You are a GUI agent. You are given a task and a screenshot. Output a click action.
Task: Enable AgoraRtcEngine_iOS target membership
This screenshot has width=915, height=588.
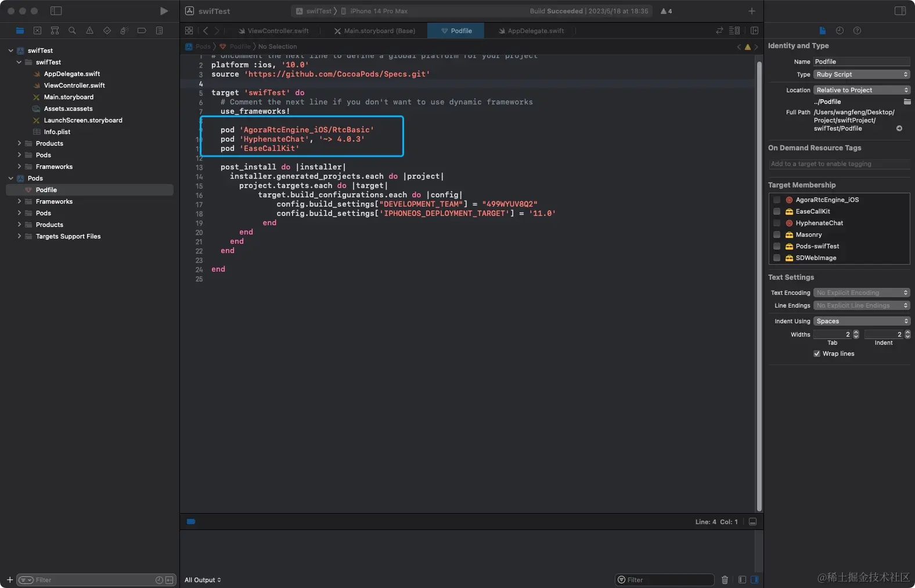777,200
